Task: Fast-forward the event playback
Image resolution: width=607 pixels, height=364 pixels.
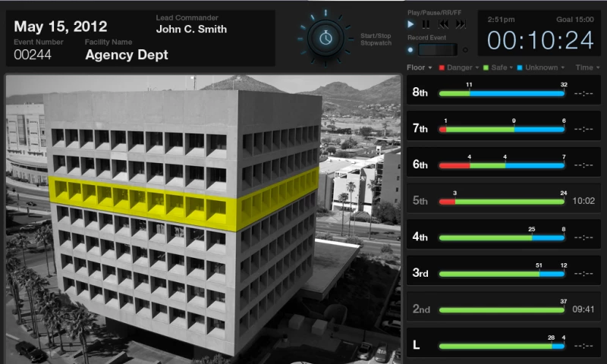Action: (x=461, y=24)
